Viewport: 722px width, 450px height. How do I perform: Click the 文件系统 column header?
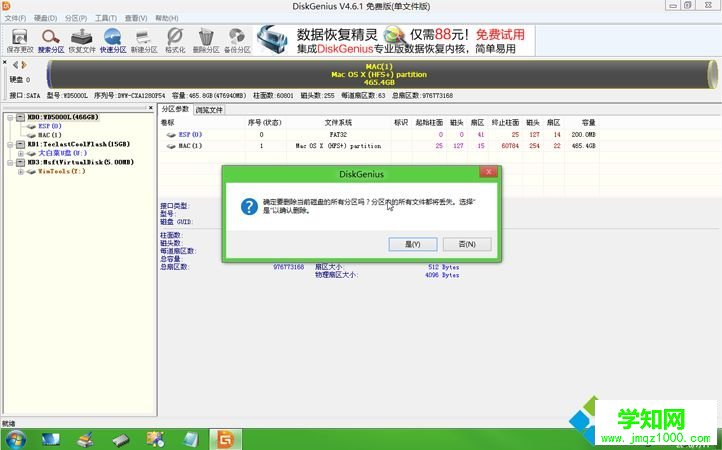(338, 123)
